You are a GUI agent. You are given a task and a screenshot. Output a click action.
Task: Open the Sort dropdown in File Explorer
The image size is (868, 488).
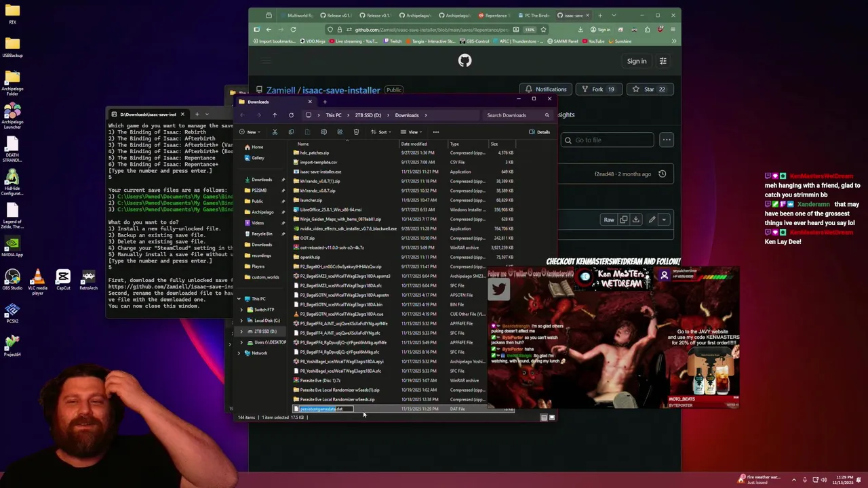click(x=380, y=132)
